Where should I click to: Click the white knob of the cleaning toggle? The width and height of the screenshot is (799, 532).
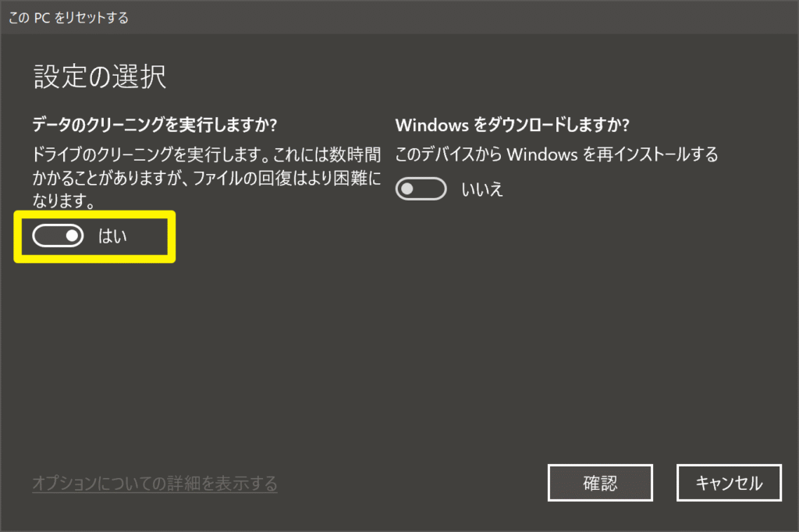tap(73, 236)
